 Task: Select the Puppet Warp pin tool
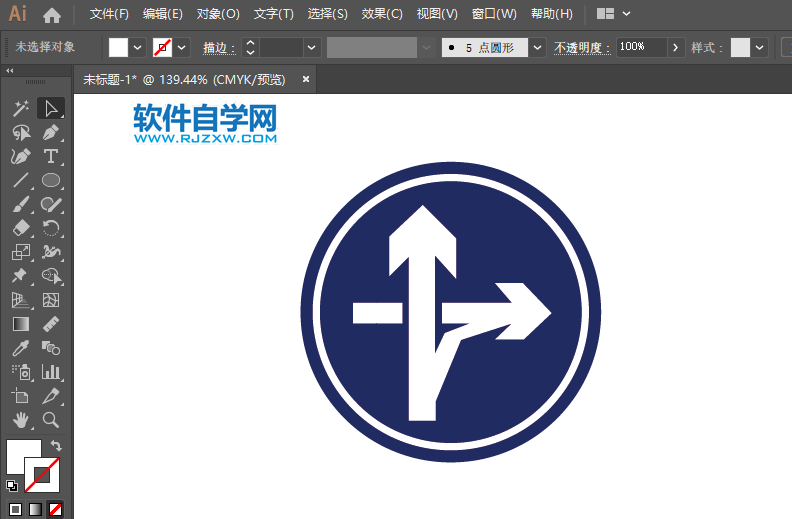[x=21, y=276]
